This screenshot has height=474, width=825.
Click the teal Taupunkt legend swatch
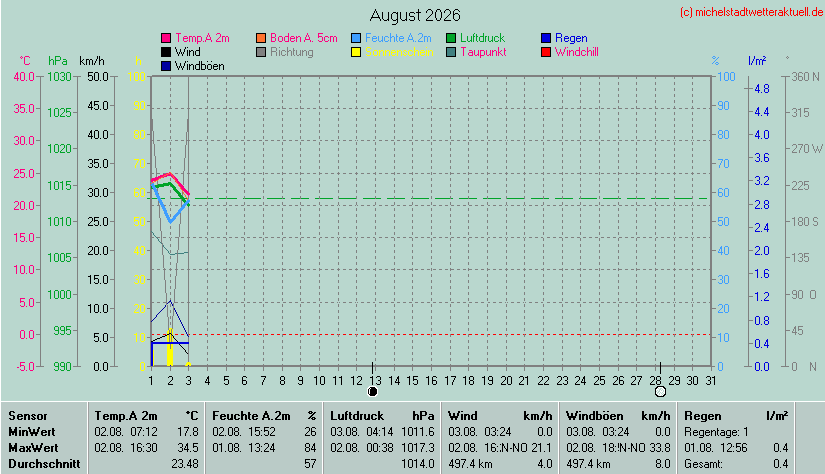[x=451, y=52]
